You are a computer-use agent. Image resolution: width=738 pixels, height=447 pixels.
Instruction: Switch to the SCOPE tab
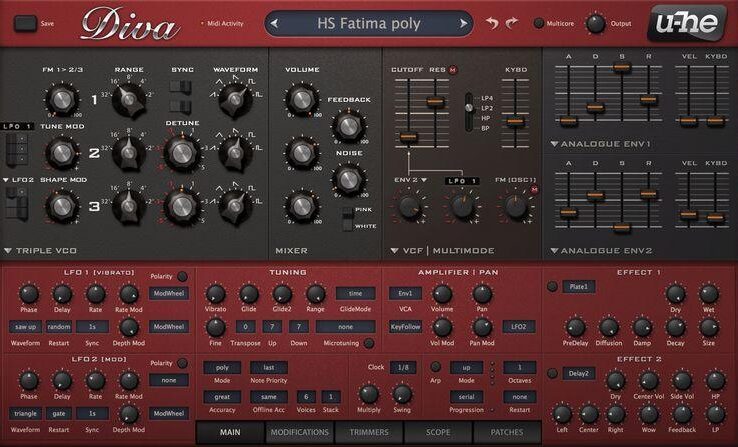pos(438,432)
